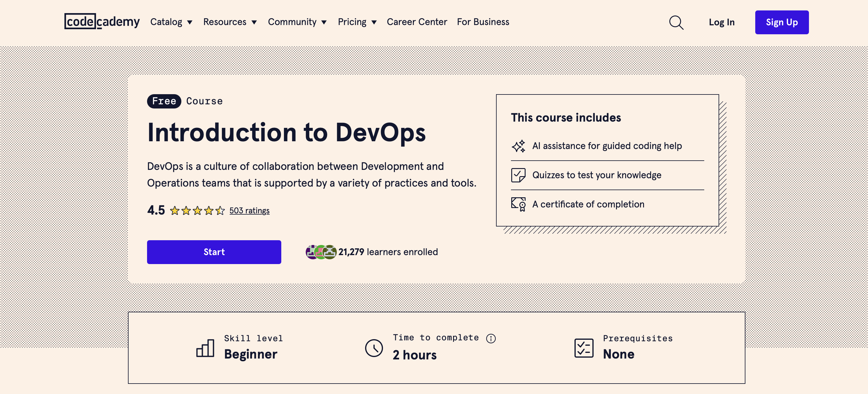Open the 503 ratings link
Image resolution: width=868 pixels, height=394 pixels.
[x=249, y=211]
